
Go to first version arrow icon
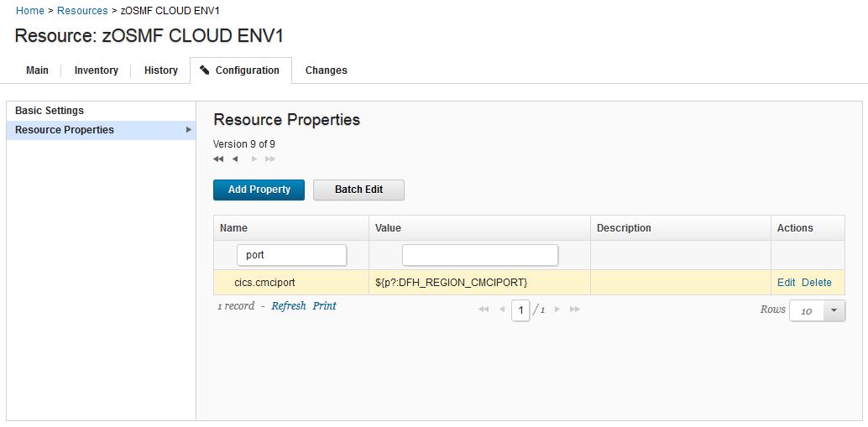[x=218, y=159]
